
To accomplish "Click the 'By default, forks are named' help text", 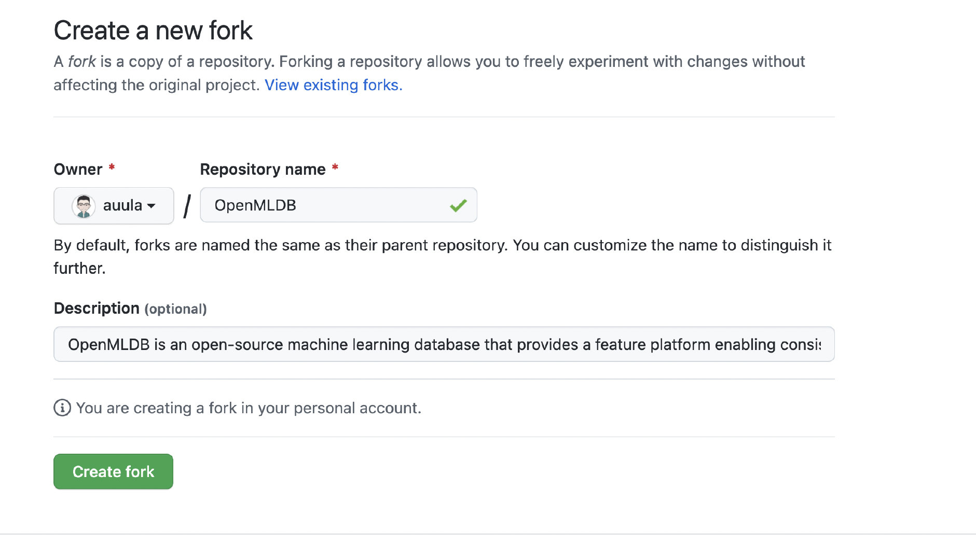I will pos(443,257).
